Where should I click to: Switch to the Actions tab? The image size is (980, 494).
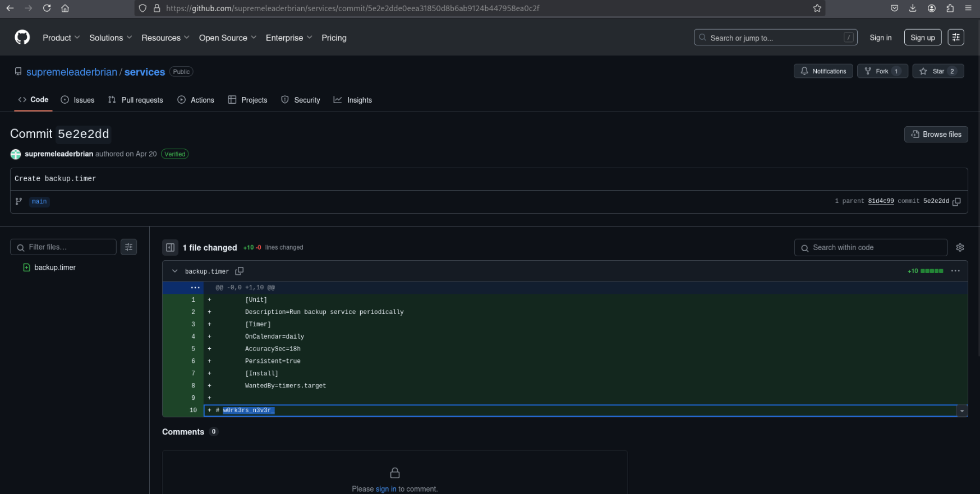click(196, 100)
